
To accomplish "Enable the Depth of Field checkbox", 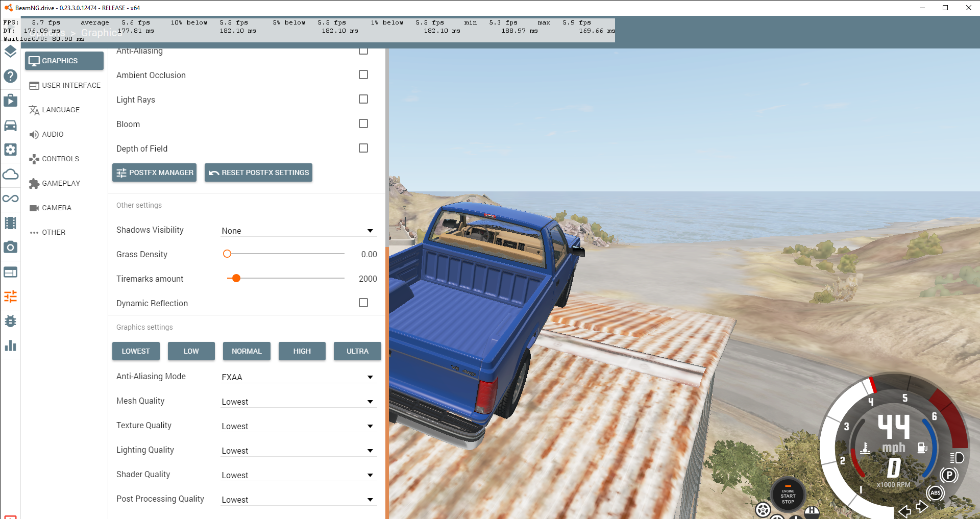I will tap(363, 148).
